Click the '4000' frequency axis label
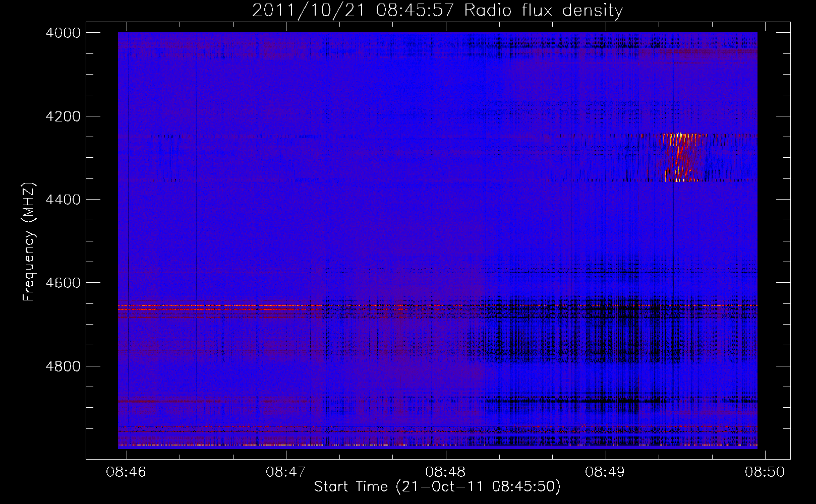 tap(63, 33)
